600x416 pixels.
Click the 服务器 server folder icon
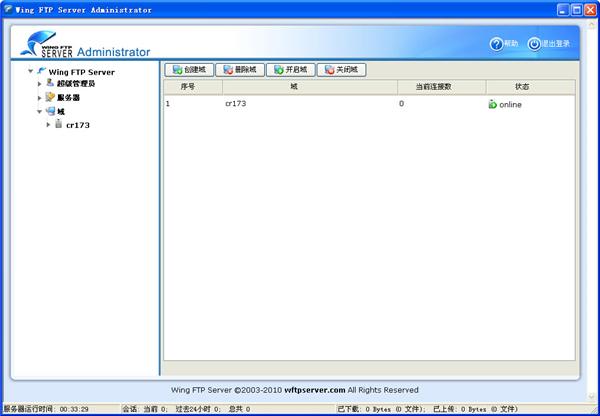(x=50, y=97)
